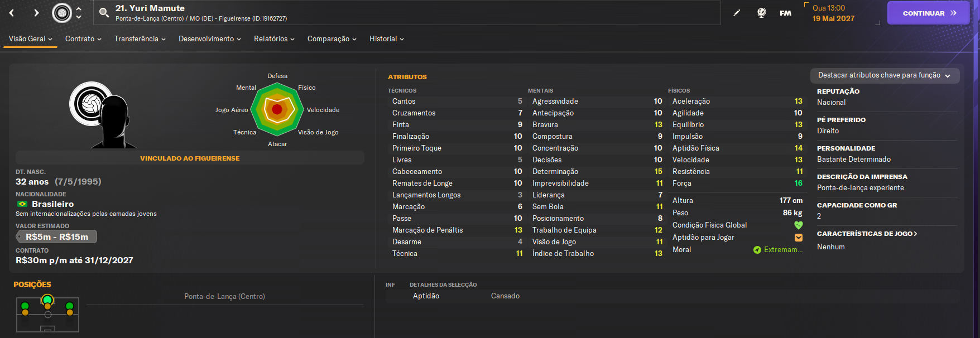Click the player attribute radar chart

(277, 109)
